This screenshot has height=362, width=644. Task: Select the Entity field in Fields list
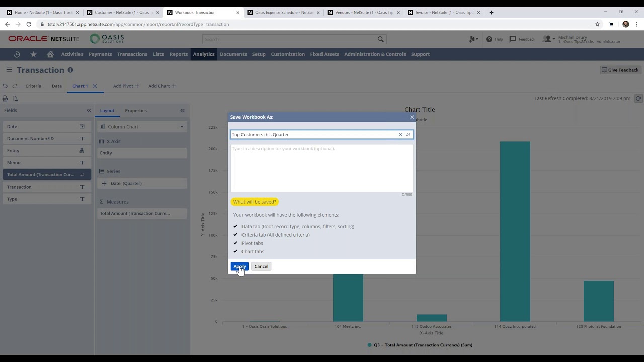tap(46, 151)
